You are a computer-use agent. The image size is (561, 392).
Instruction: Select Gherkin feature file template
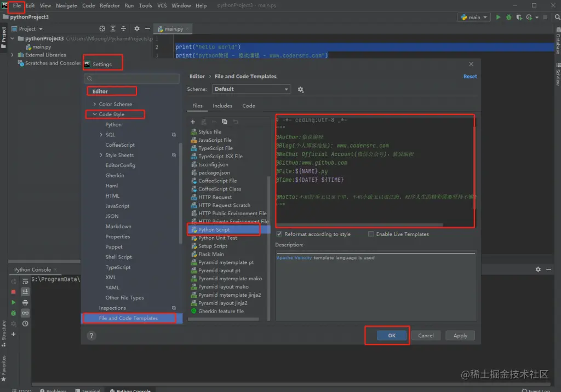point(221,311)
